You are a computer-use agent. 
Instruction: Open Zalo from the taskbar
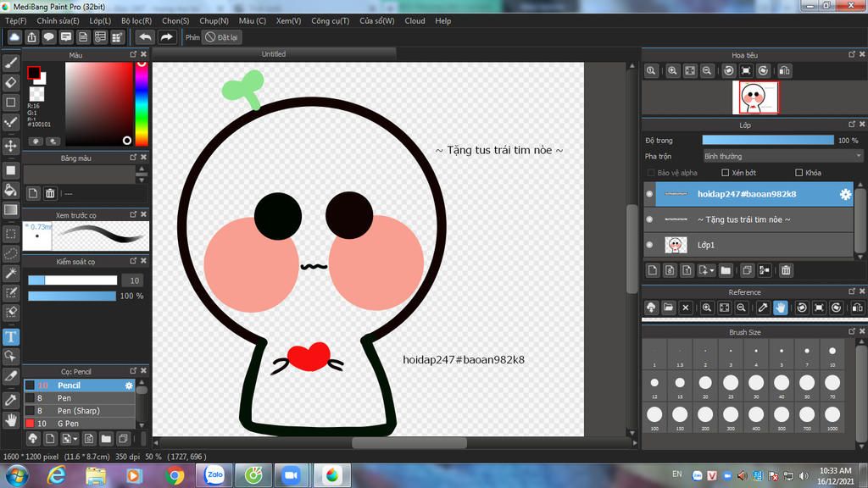click(x=214, y=475)
